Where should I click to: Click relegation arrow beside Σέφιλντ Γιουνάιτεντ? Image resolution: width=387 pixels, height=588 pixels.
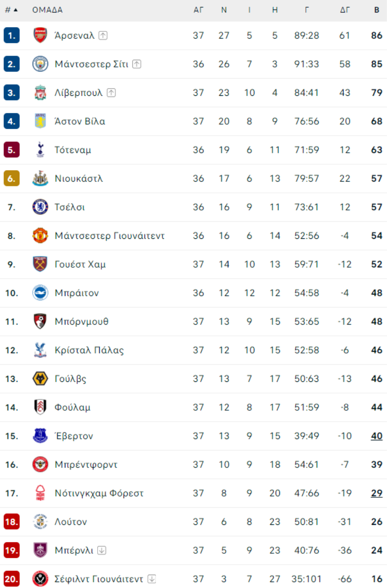(151, 579)
